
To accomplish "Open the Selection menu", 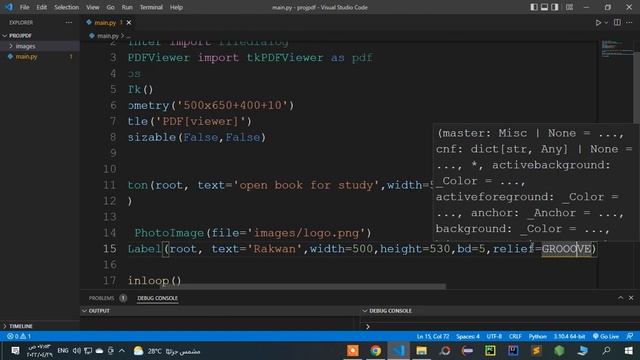I will click(67, 7).
